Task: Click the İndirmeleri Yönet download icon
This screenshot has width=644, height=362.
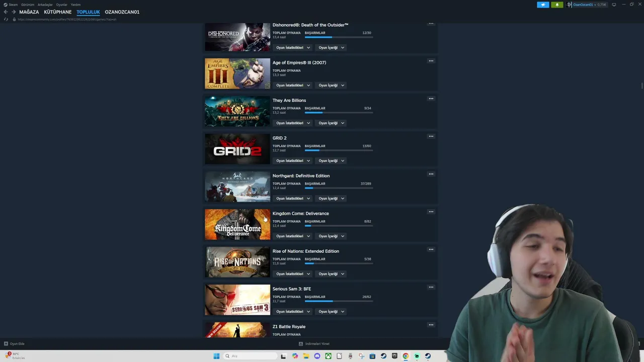Action: [x=301, y=344]
